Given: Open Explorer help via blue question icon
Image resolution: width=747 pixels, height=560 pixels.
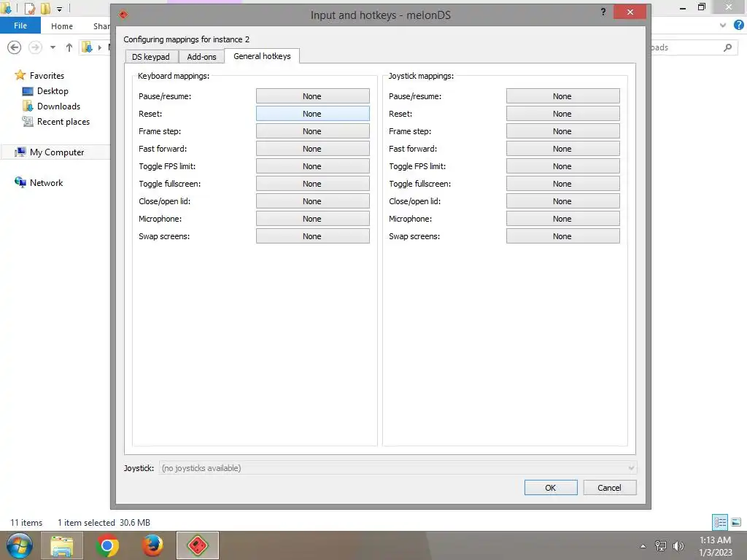Looking at the screenshot, I should (738, 26).
